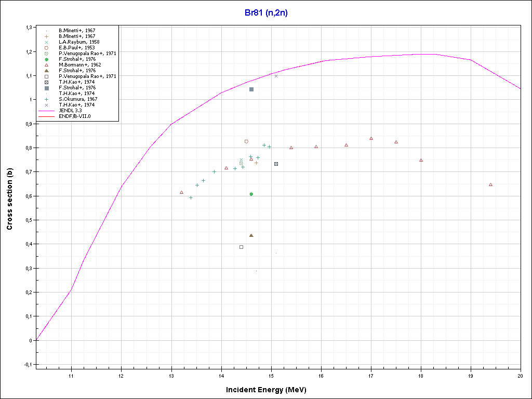Click the brown filled triangle legend marker

click(46, 71)
